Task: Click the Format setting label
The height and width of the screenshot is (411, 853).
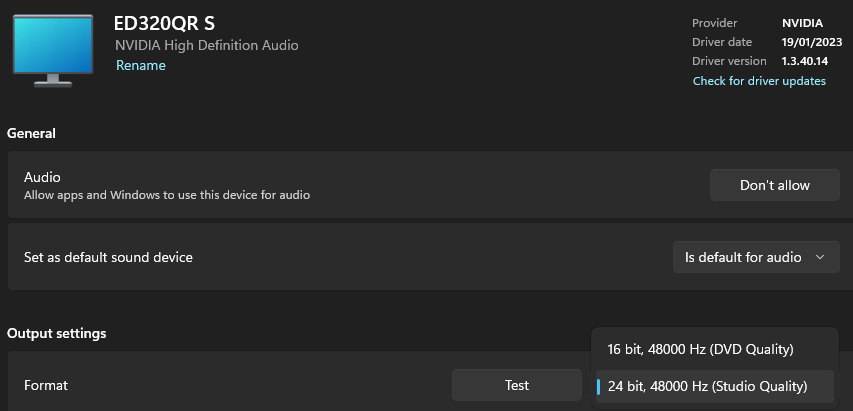Action: 46,385
